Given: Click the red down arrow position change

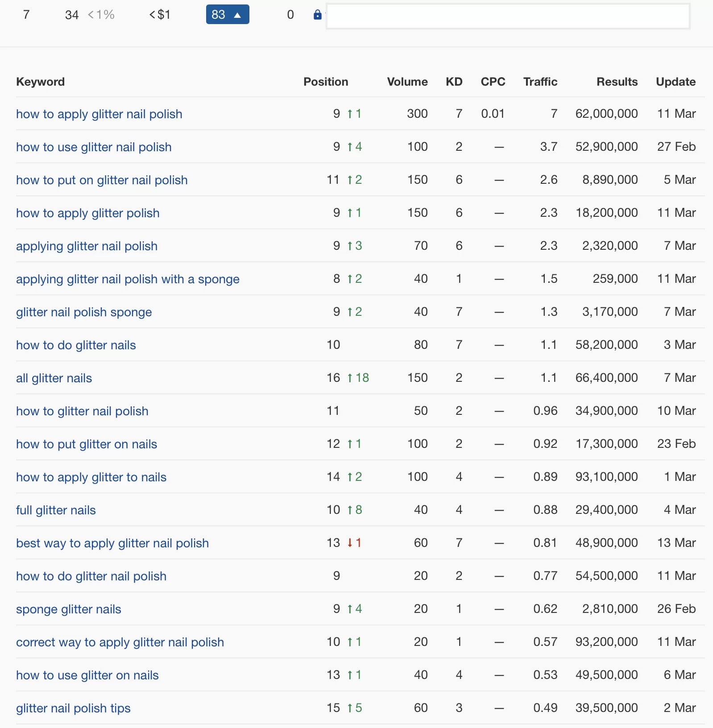Looking at the screenshot, I should (x=350, y=543).
